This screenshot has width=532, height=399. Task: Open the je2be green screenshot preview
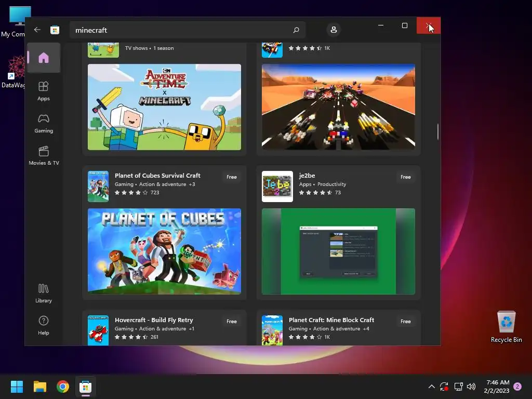tap(338, 251)
